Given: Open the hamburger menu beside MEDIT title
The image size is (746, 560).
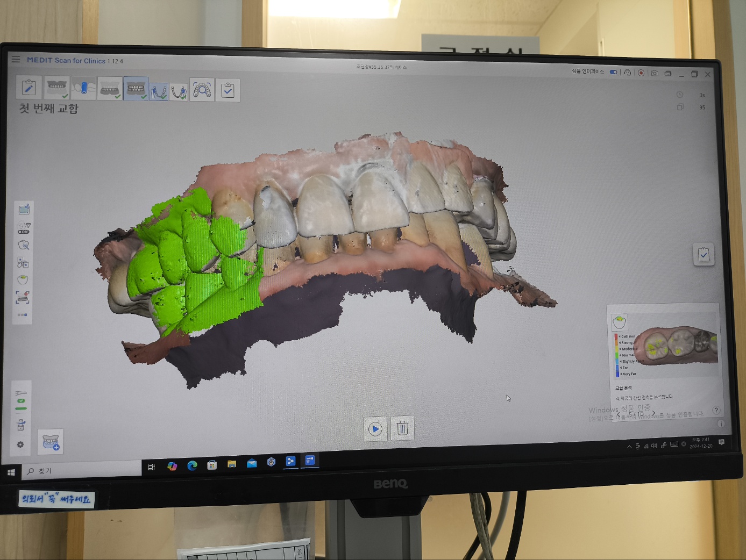Looking at the screenshot, I should pyautogui.click(x=16, y=59).
